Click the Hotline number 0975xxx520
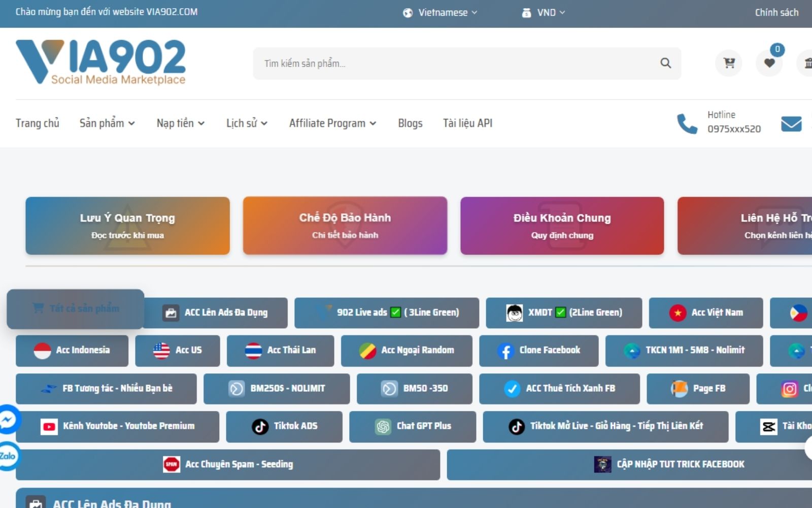This screenshot has width=812, height=508. click(734, 129)
